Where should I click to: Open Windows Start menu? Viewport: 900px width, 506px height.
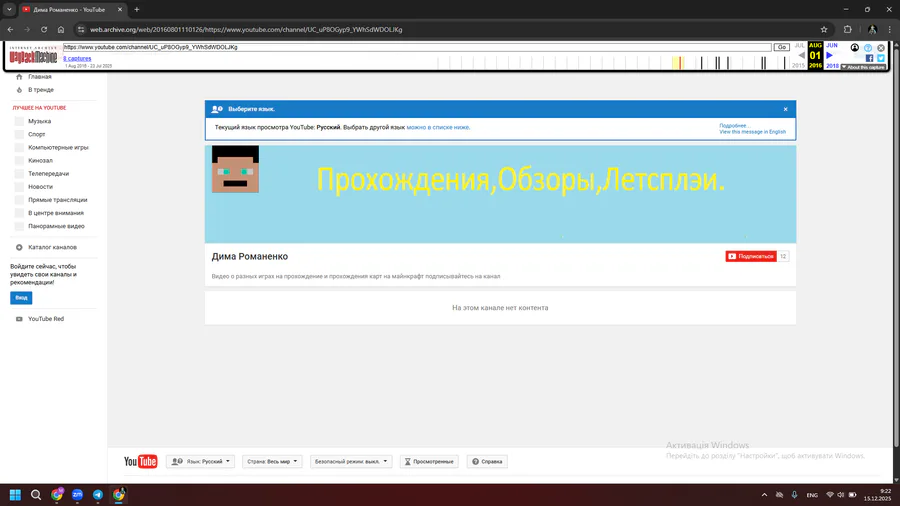coord(15,495)
